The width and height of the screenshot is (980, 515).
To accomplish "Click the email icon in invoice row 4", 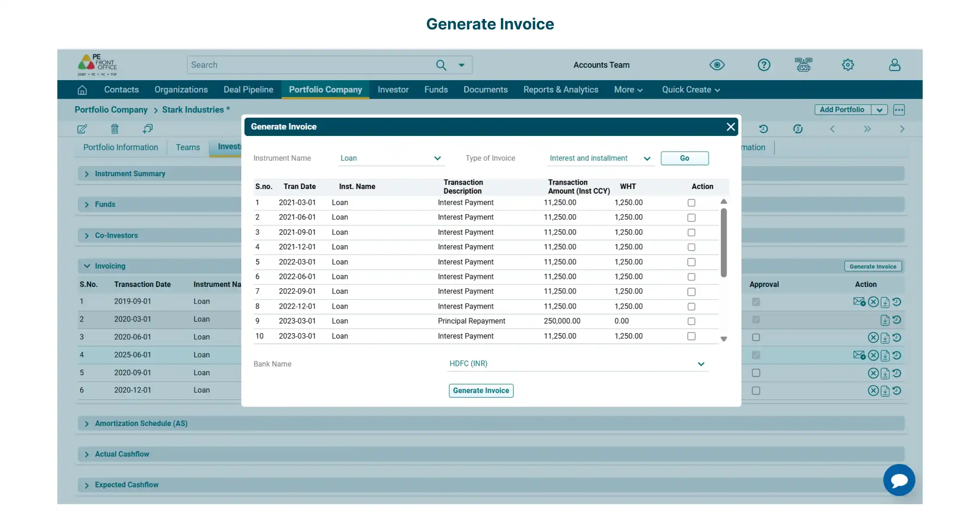I will (x=859, y=355).
